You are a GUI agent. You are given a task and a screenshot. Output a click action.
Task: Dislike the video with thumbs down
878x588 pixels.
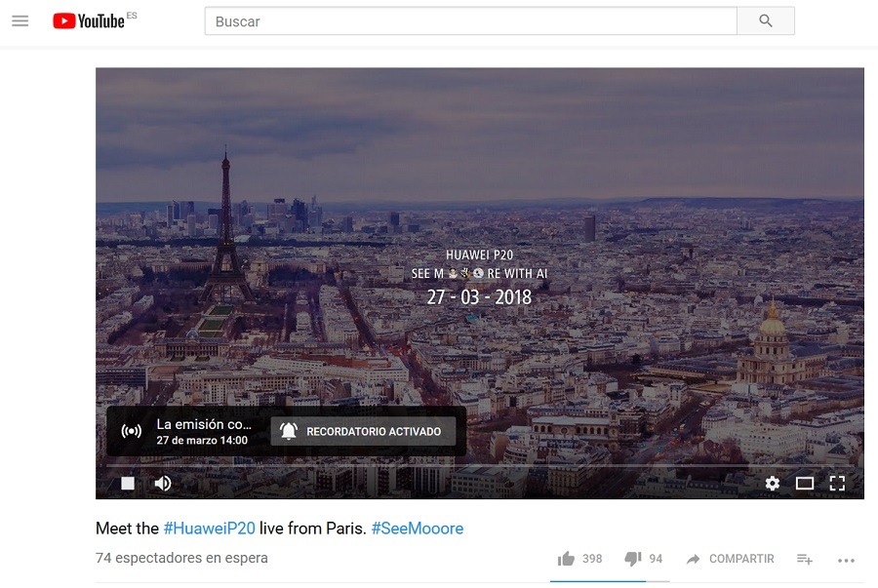click(x=633, y=559)
